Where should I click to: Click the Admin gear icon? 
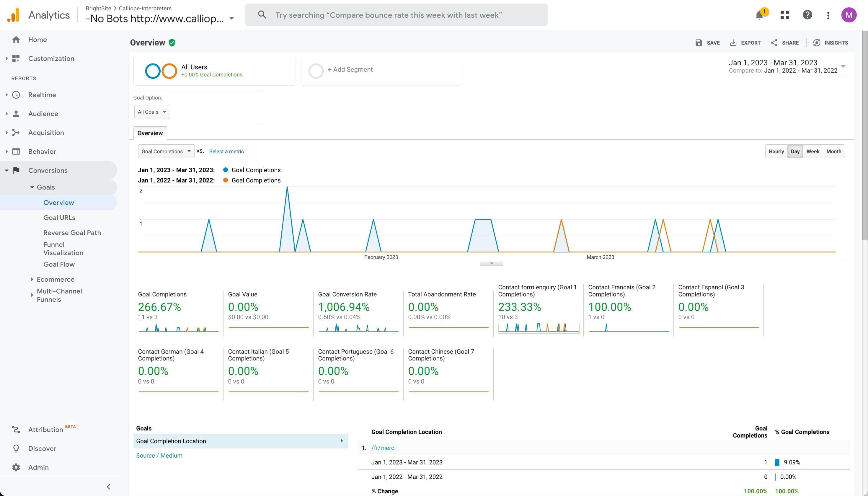(16, 467)
